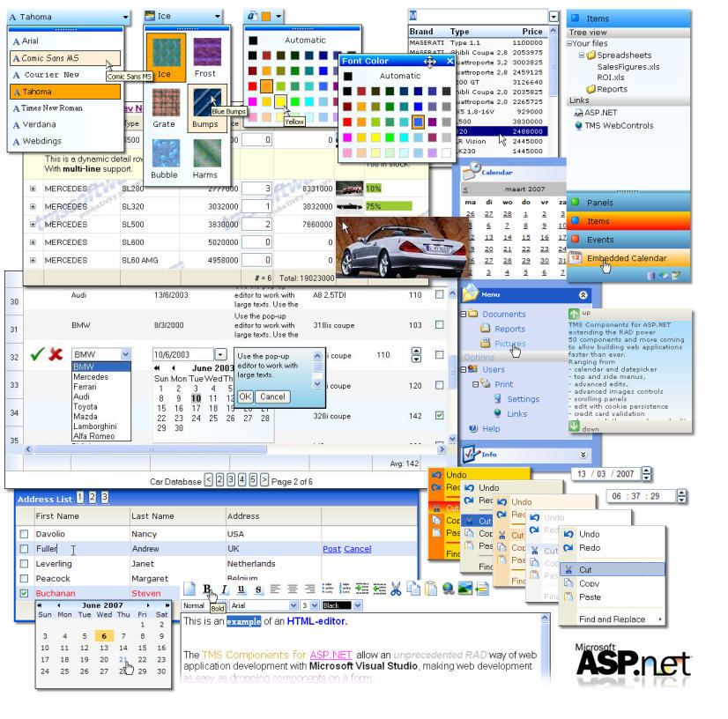728x719 pixels.
Task: Insert an image with the picture icon
Action: (465, 589)
